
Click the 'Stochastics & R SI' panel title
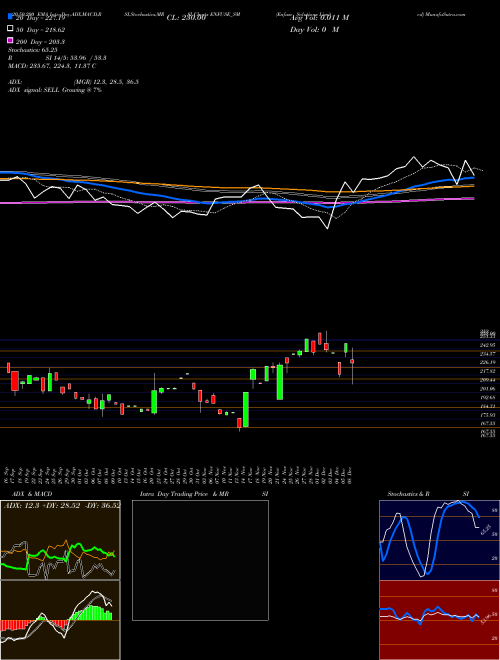(428, 494)
